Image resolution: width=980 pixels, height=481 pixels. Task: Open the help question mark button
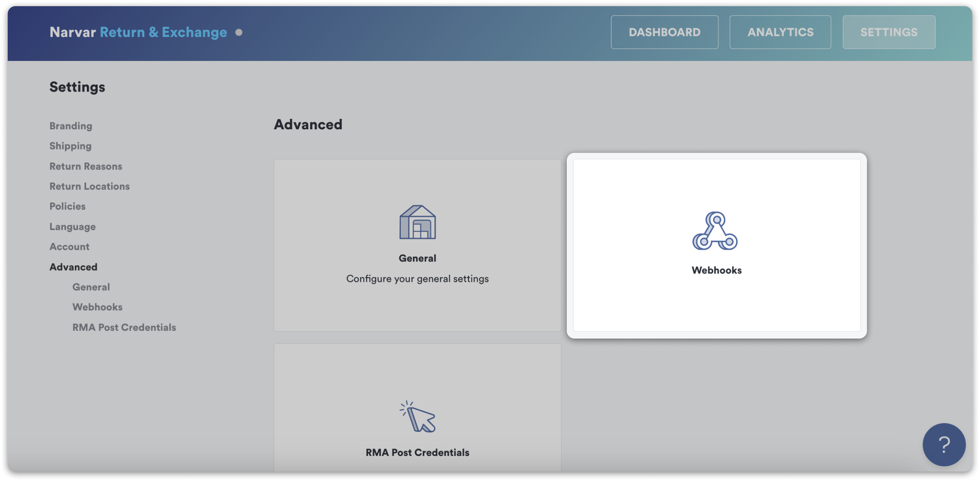pyautogui.click(x=944, y=445)
